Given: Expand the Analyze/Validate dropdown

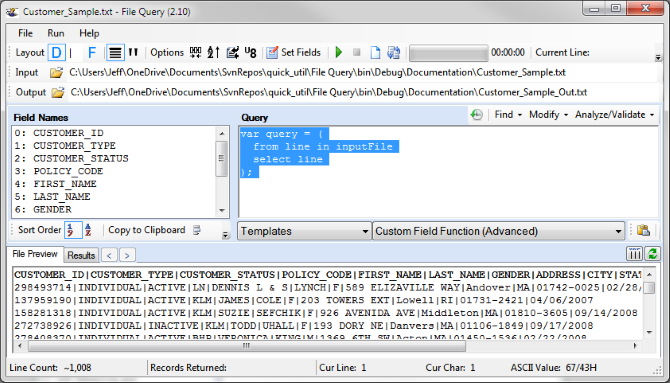Looking at the screenshot, I should tap(614, 115).
